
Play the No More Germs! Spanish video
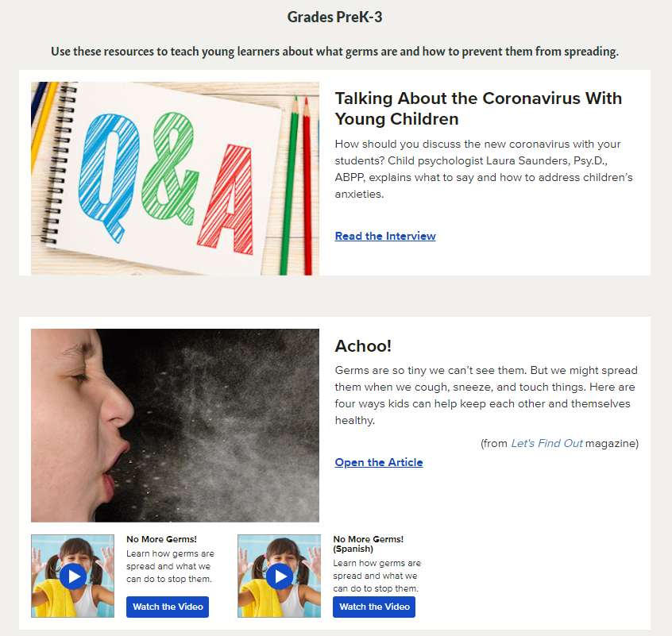click(x=280, y=576)
